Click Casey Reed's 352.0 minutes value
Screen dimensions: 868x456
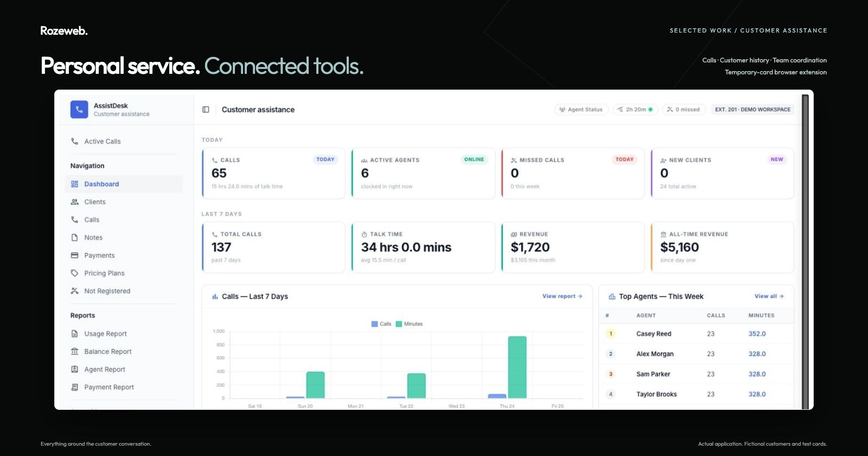(x=757, y=334)
